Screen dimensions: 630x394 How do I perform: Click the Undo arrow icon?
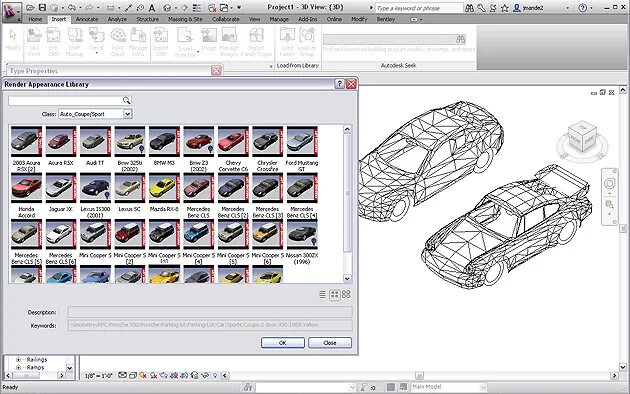72,8
